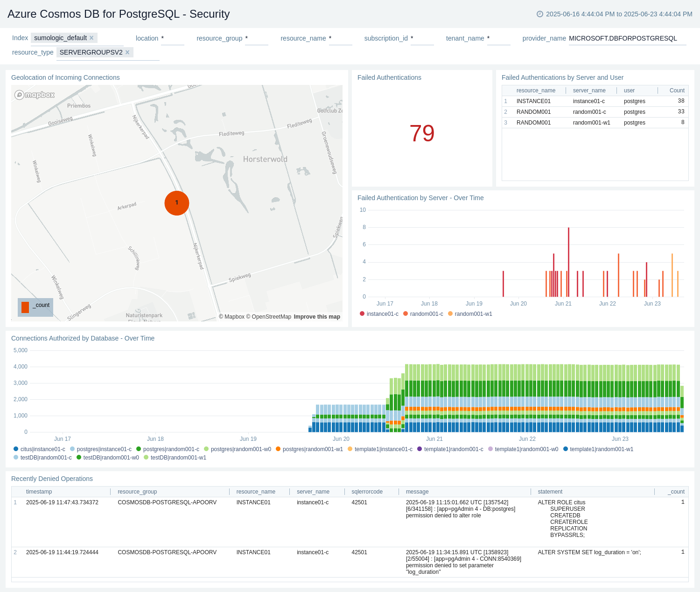Click the orange cluster marker labeled 1
The width and height of the screenshot is (700, 592).
[x=177, y=203]
